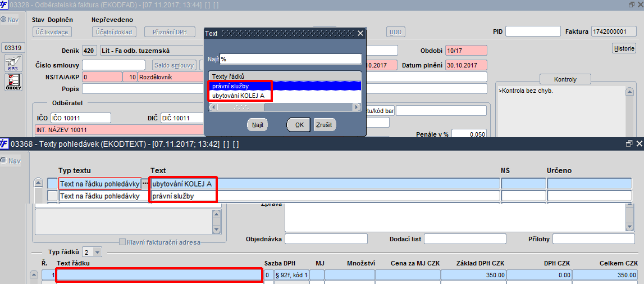Viewport: 644px width, 284px height.
Task: Toggle the Hlavní fakturační adresa checkbox
Action: click(x=122, y=242)
